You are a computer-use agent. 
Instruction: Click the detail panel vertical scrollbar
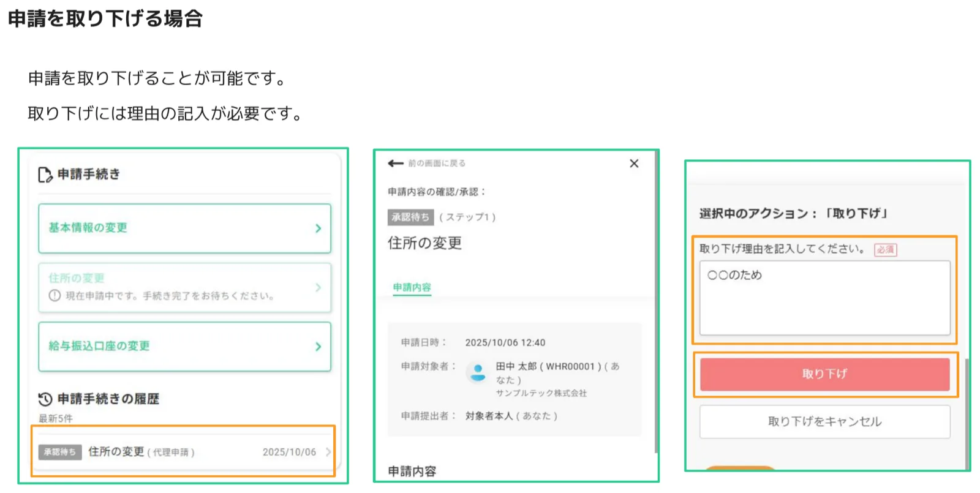pyautogui.click(x=656, y=302)
